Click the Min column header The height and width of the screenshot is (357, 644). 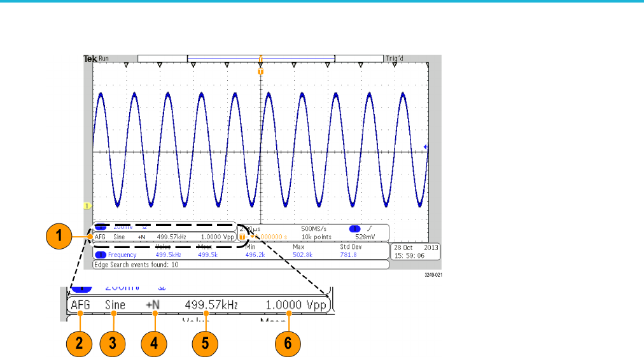[251, 247]
